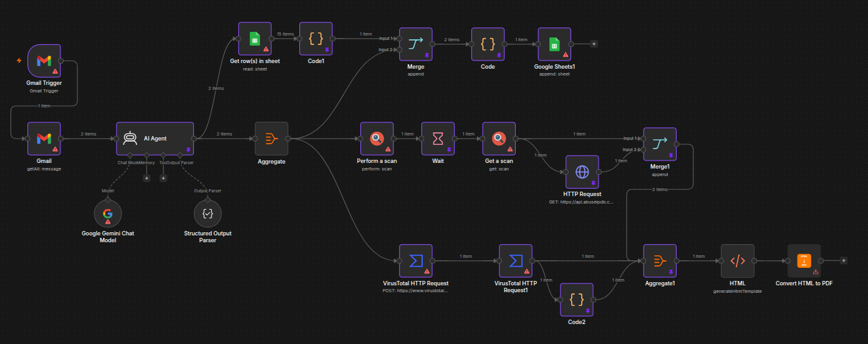Viewport: 868px width, 344px height.
Task: Select the Aggregate node after AI Agent
Action: [271, 139]
